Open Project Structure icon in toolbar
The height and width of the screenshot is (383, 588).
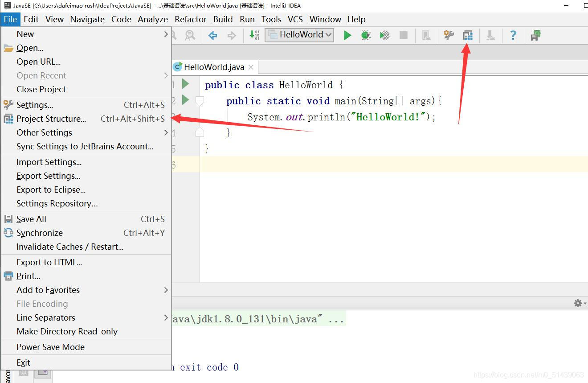pyautogui.click(x=467, y=35)
